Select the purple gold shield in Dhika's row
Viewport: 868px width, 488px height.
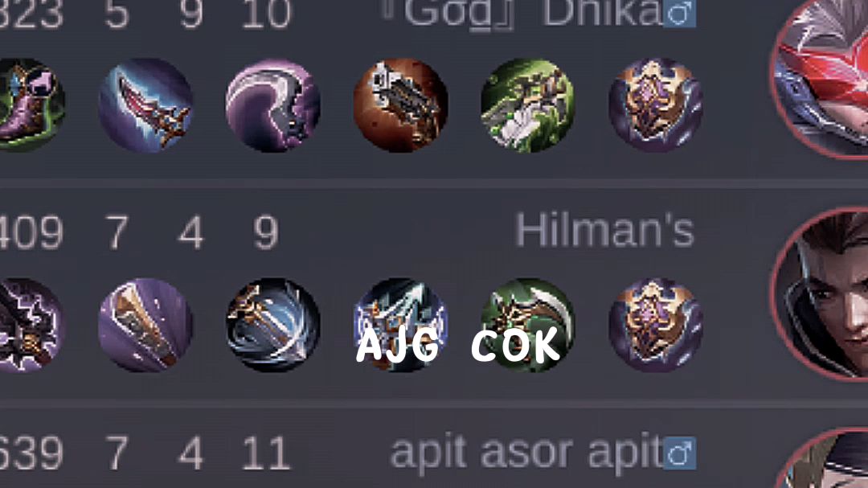(x=656, y=105)
